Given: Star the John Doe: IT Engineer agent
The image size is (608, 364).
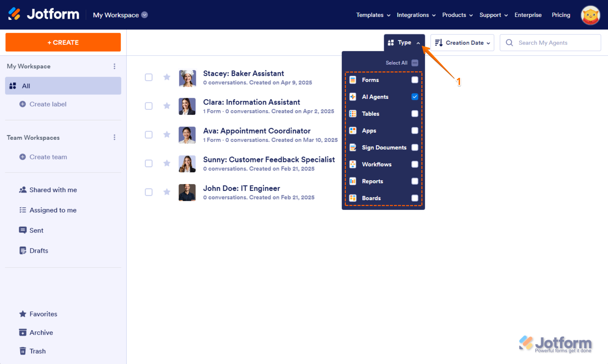Looking at the screenshot, I should pos(167,192).
